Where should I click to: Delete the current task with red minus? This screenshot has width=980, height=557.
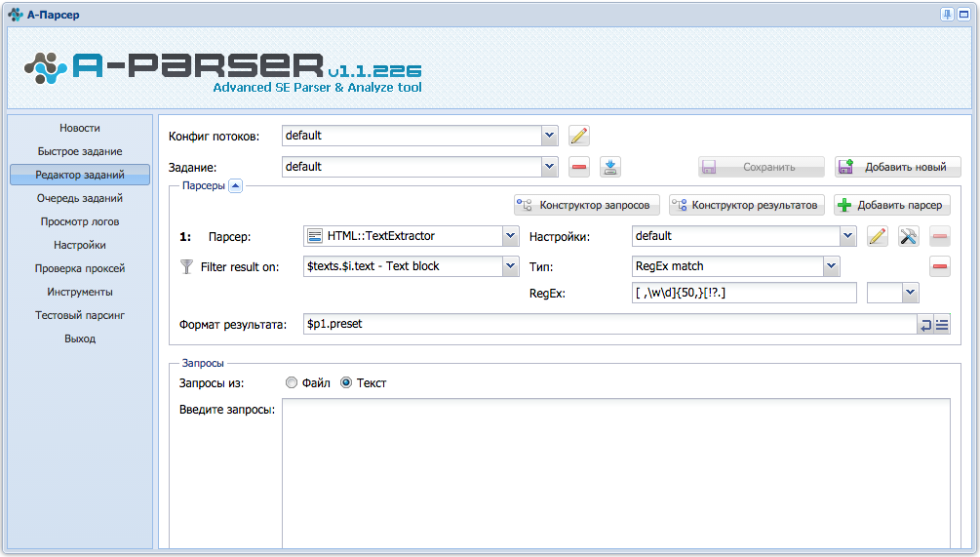click(x=579, y=167)
